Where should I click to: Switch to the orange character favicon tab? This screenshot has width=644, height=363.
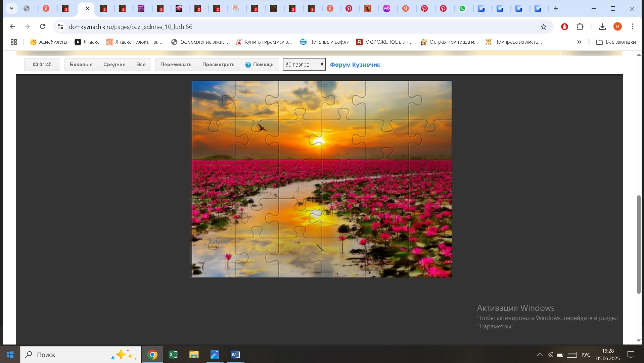(368, 8)
